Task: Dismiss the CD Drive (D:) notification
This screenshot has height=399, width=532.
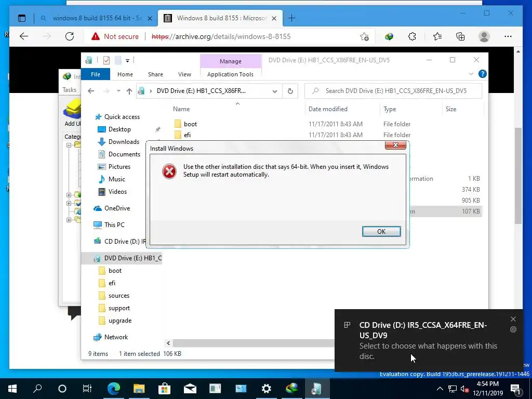Action: pyautogui.click(x=513, y=319)
